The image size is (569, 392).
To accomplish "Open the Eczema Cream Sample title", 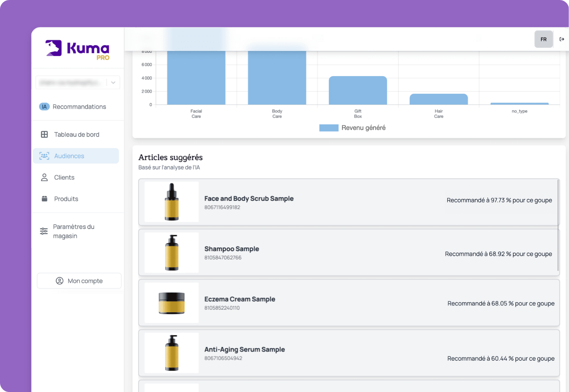I will 240,299.
